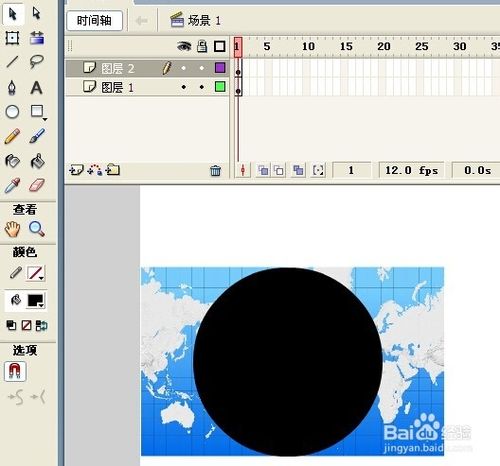
Task: Add a motion guide layer
Action: pos(95,170)
